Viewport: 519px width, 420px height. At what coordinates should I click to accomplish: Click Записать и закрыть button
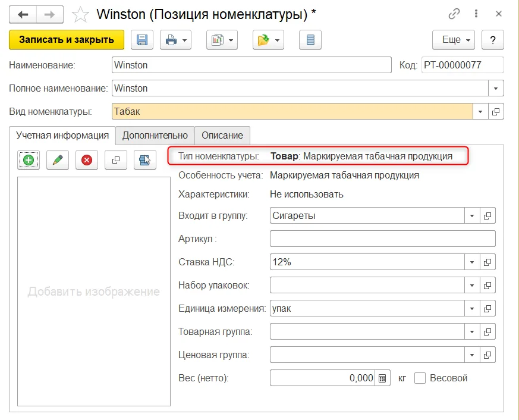click(x=67, y=40)
